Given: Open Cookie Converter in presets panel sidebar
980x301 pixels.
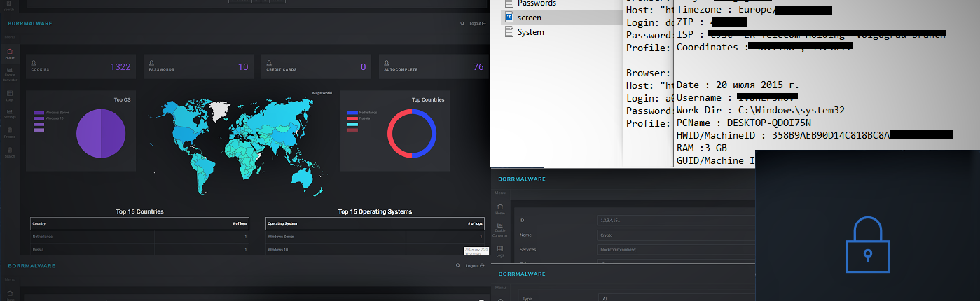Looking at the screenshot, I should click(500, 230).
